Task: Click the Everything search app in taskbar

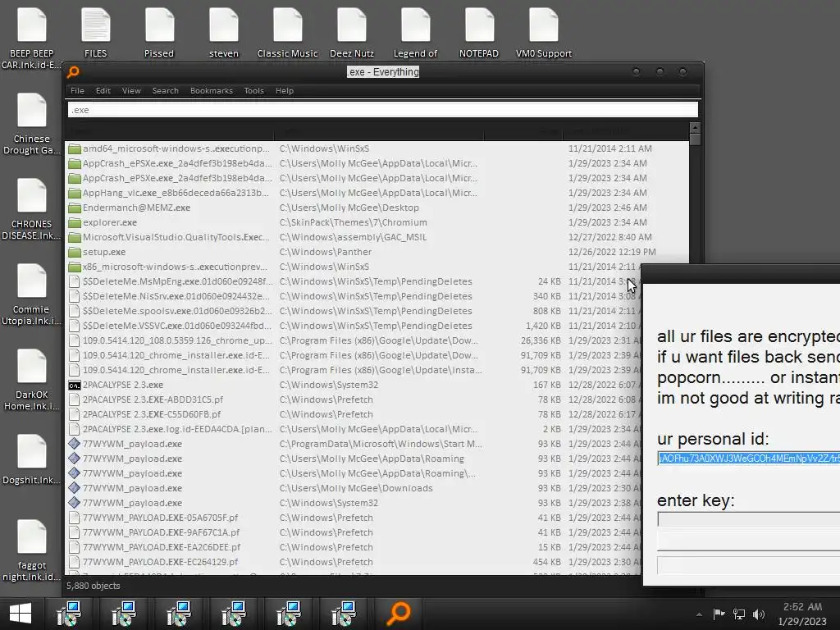Action: point(399,614)
